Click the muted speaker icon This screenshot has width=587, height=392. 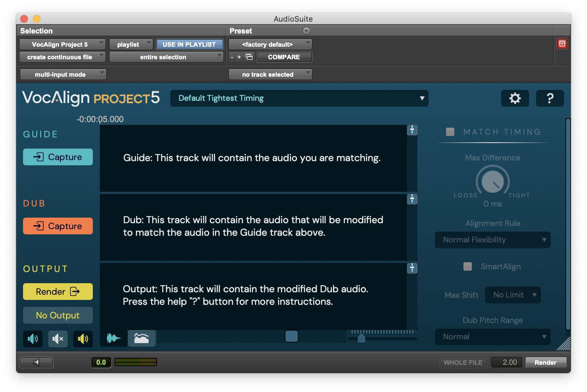(58, 339)
